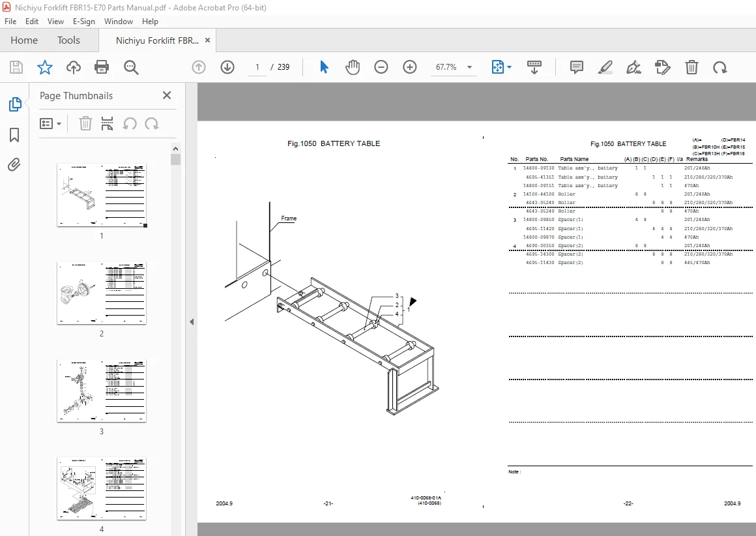The image size is (756, 536).
Task: Go to next page arrow
Action: click(x=227, y=67)
